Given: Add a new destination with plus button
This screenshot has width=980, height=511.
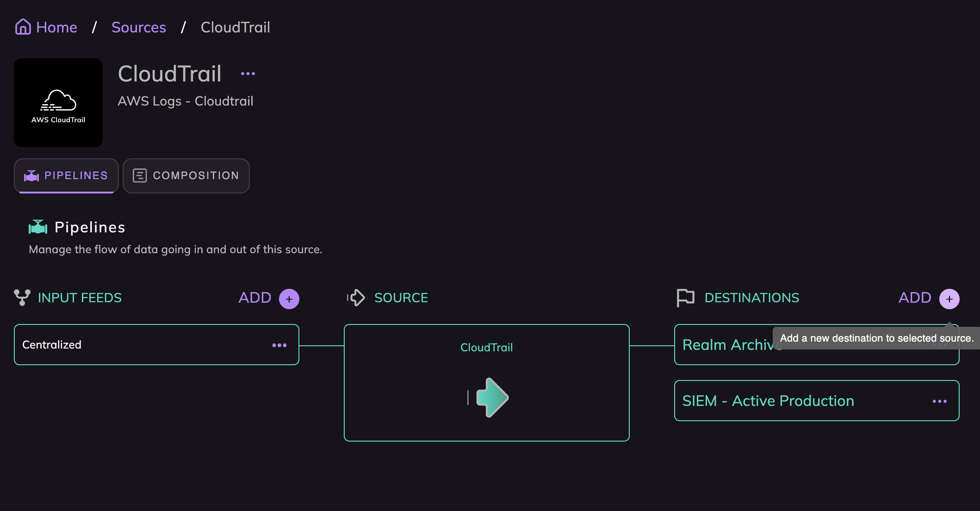Looking at the screenshot, I should (949, 299).
